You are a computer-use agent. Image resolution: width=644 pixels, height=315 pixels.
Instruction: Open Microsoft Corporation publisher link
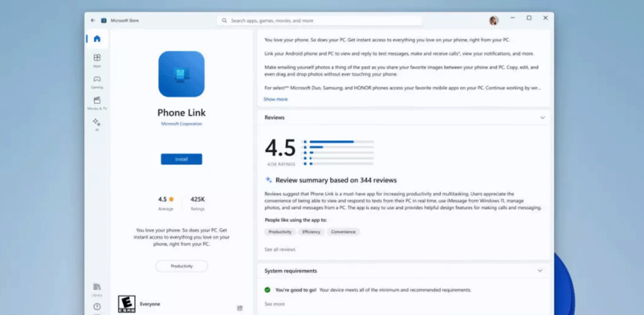pos(181,124)
